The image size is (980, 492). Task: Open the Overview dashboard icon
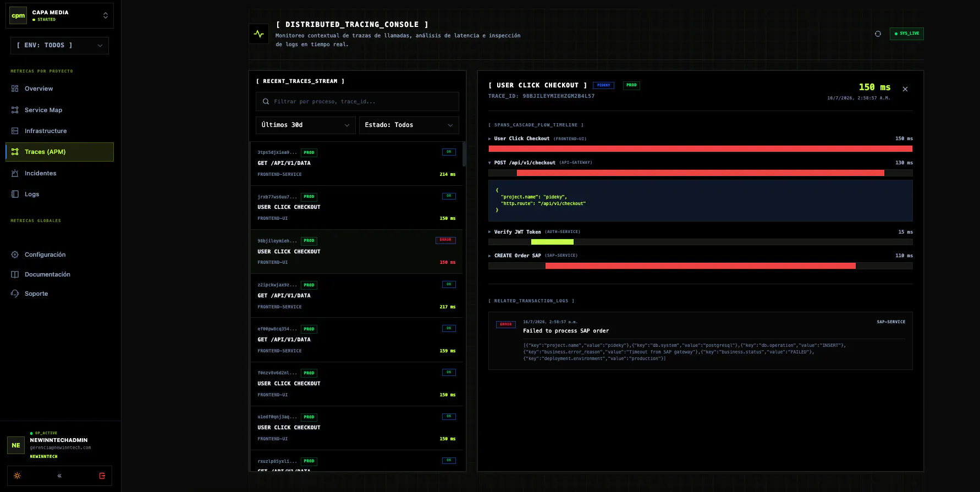tap(15, 89)
